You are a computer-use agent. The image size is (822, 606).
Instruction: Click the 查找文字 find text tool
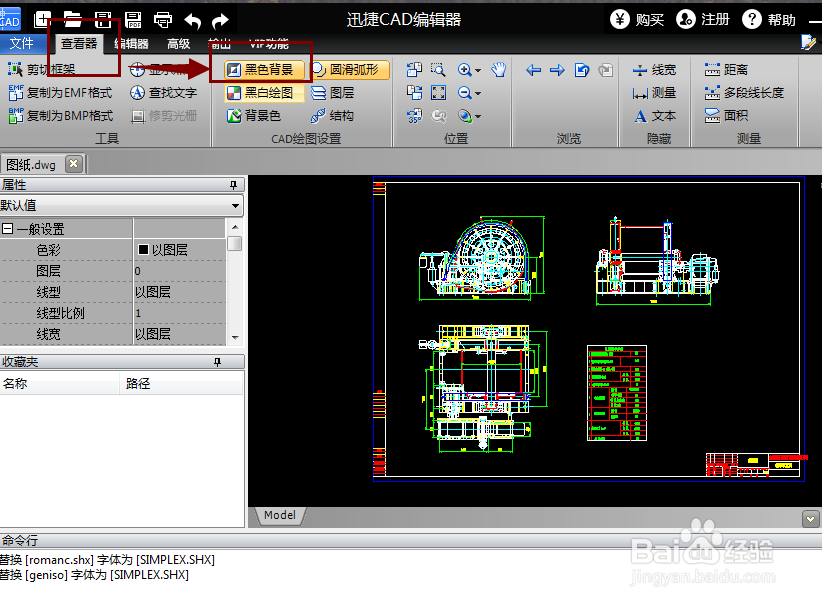click(164, 93)
